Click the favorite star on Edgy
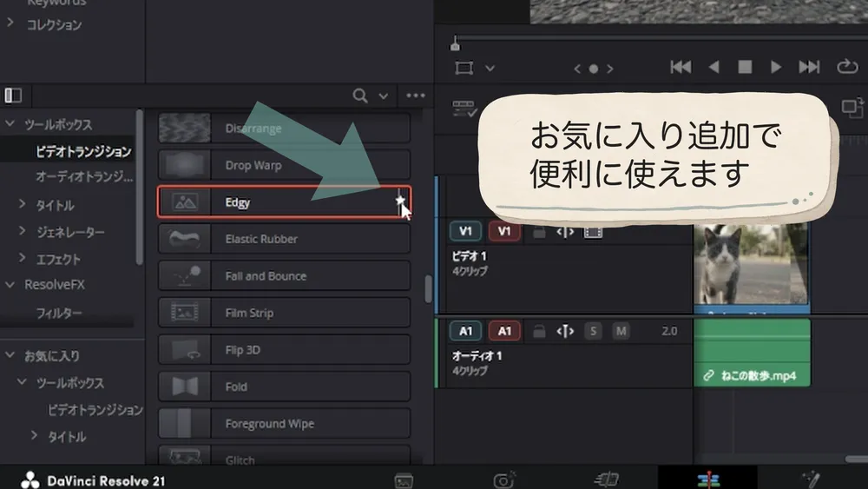868x489 pixels. 399,201
